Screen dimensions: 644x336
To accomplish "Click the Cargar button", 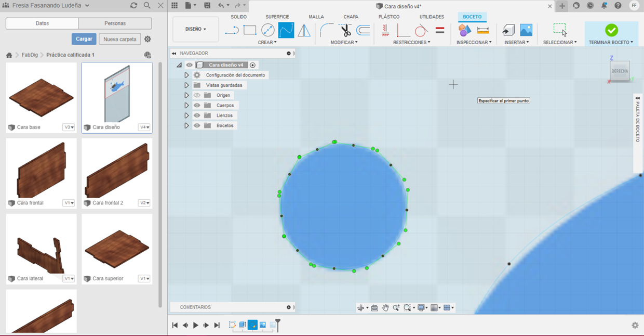I will [x=84, y=39].
